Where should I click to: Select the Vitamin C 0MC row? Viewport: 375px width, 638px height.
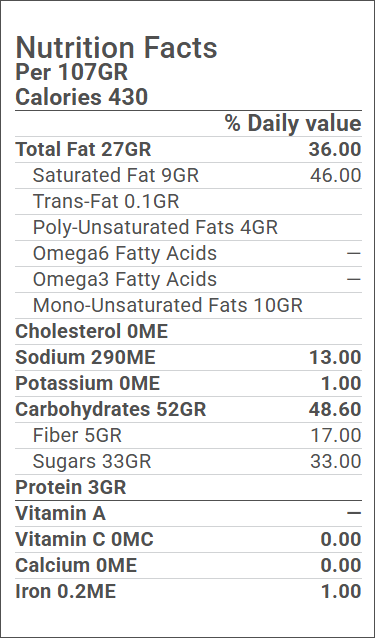coord(188,540)
